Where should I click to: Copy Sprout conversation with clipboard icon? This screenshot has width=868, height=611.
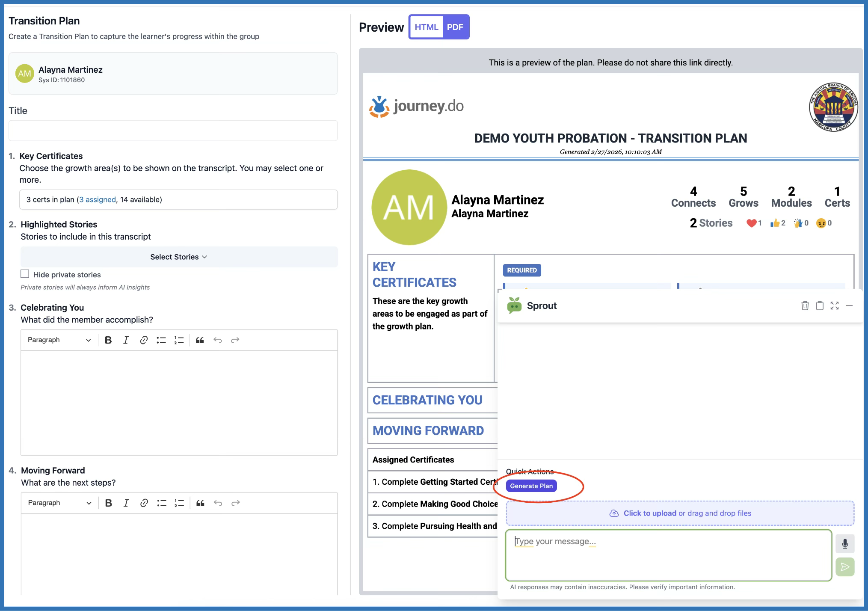click(x=820, y=305)
